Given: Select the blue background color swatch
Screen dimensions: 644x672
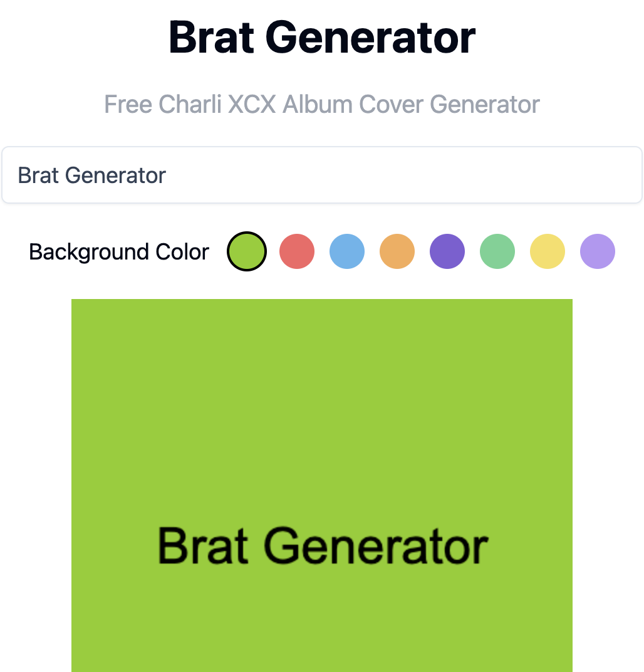Looking at the screenshot, I should (346, 251).
